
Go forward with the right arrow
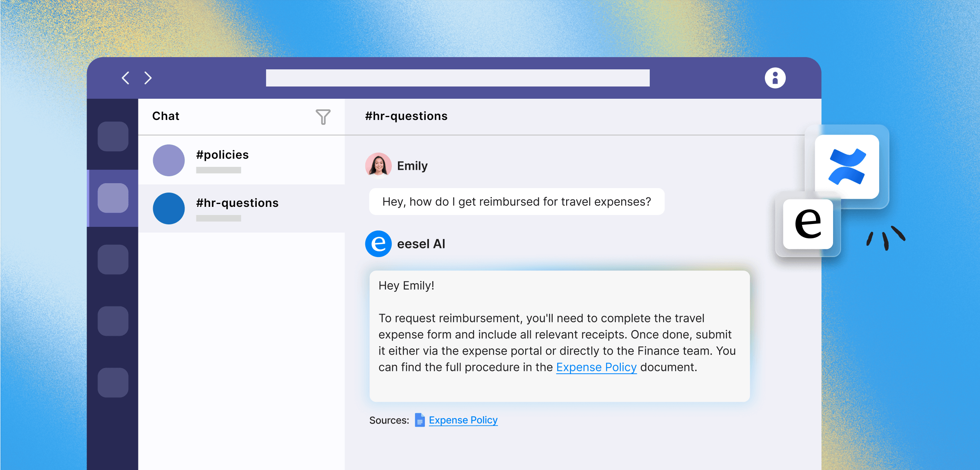pos(148,78)
